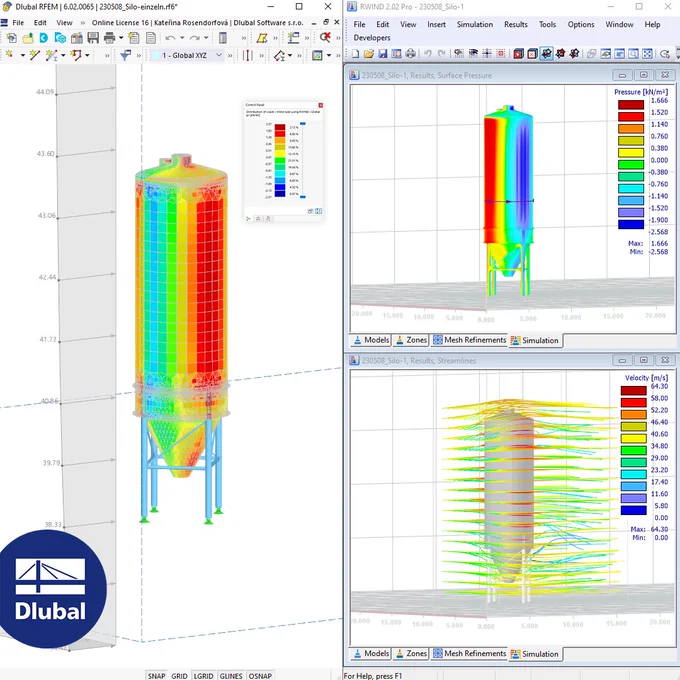
Task: Click the 'Max: 1.666' pressure legend text
Action: 648,243
